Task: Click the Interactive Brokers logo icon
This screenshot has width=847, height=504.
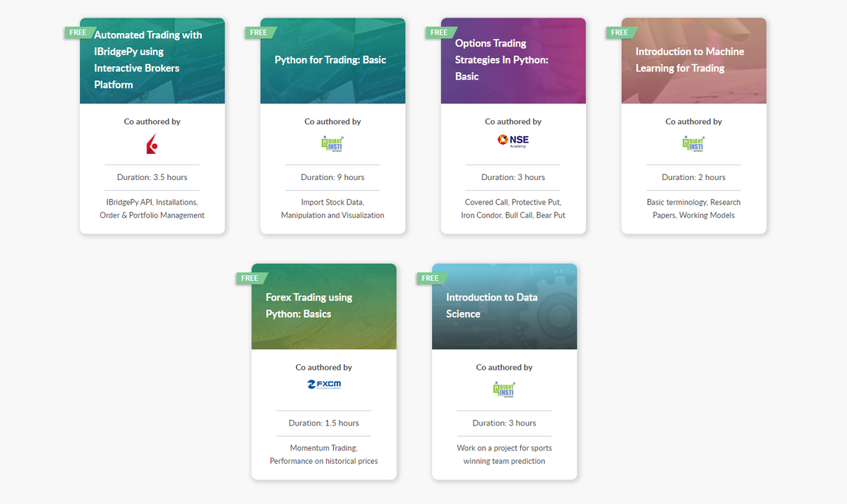Action: coord(152,144)
